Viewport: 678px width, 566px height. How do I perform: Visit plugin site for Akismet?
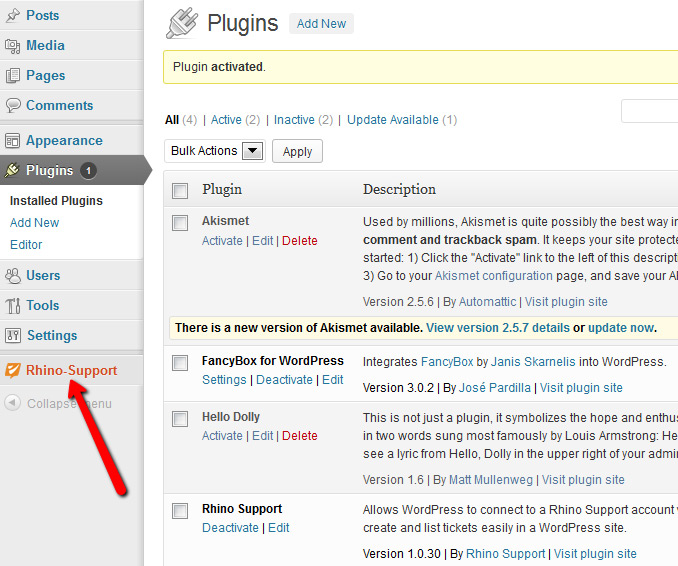[566, 302]
